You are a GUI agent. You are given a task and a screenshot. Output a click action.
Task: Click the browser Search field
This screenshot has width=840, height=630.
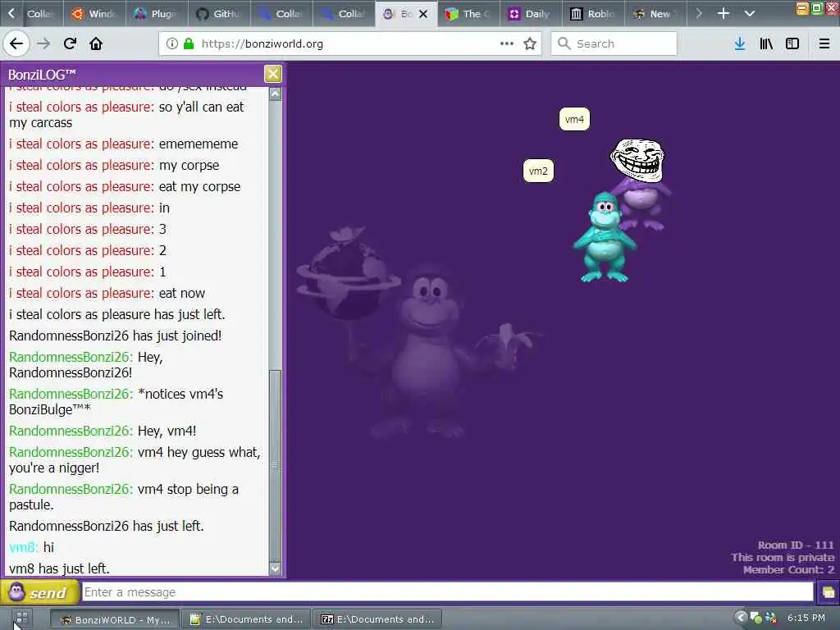click(x=614, y=44)
